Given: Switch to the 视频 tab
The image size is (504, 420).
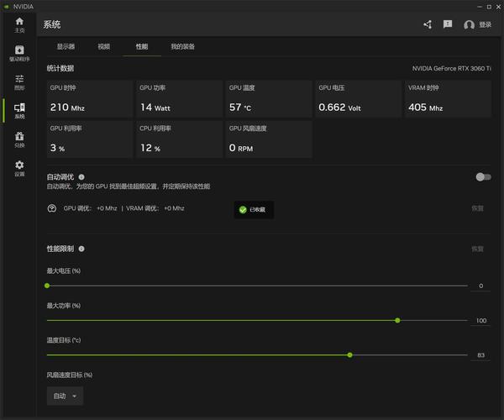Looking at the screenshot, I should coord(104,46).
